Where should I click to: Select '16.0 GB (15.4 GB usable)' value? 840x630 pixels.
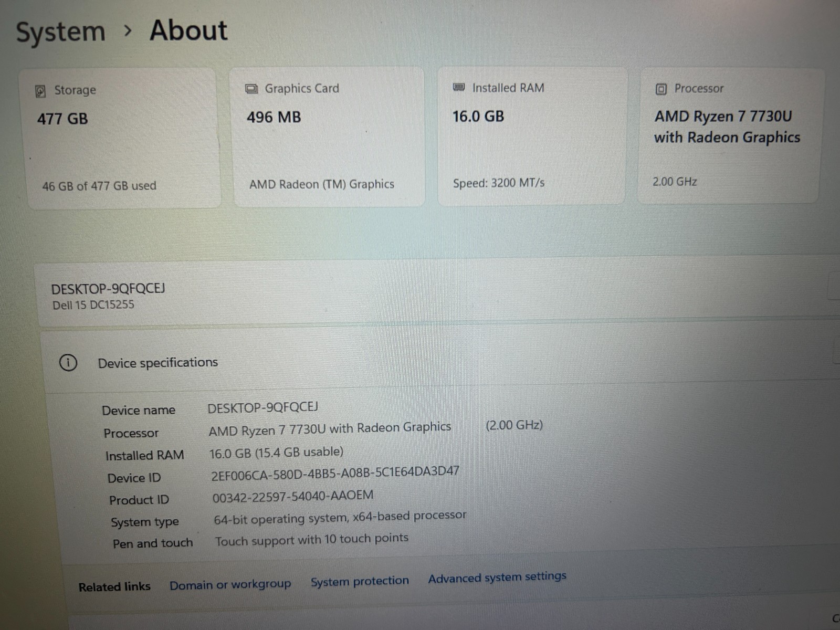pyautogui.click(x=277, y=452)
